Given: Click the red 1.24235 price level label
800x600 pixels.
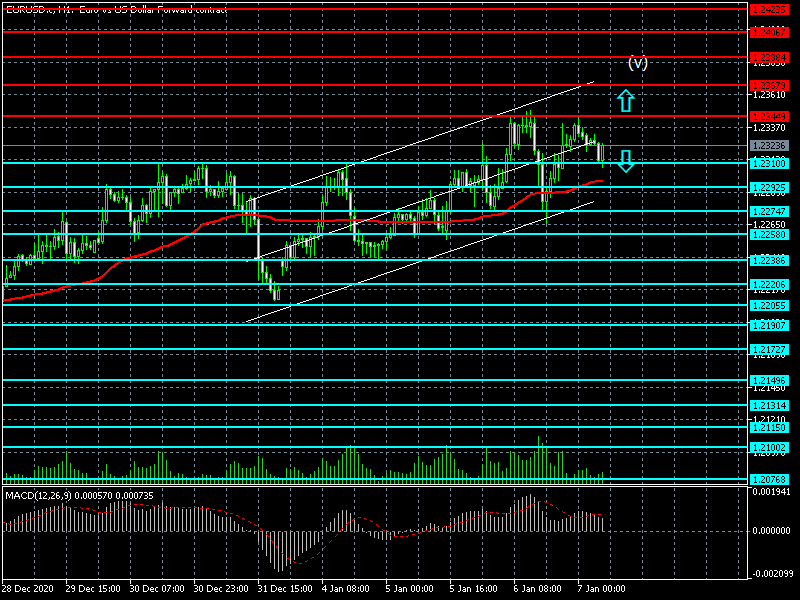Looking at the screenshot, I should pyautogui.click(x=768, y=9).
